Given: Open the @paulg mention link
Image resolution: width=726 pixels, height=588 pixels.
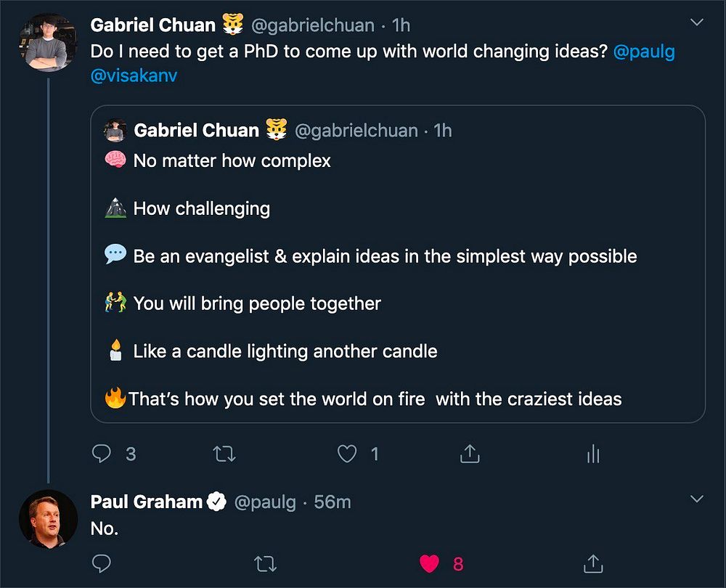Looking at the screenshot, I should point(644,53).
